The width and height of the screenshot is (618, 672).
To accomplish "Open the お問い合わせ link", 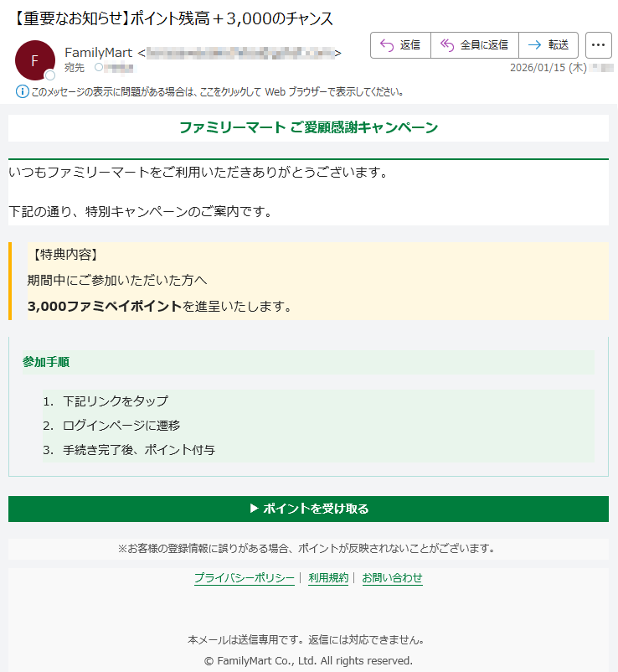I will (392, 578).
